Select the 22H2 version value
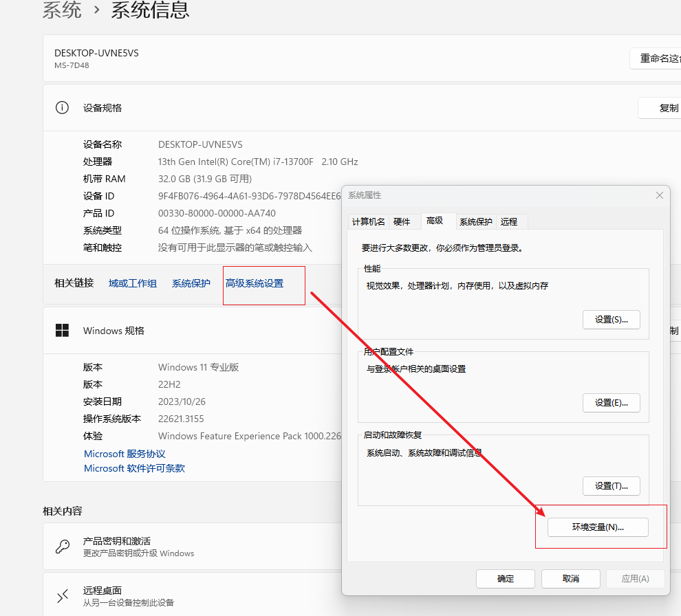 169,384
